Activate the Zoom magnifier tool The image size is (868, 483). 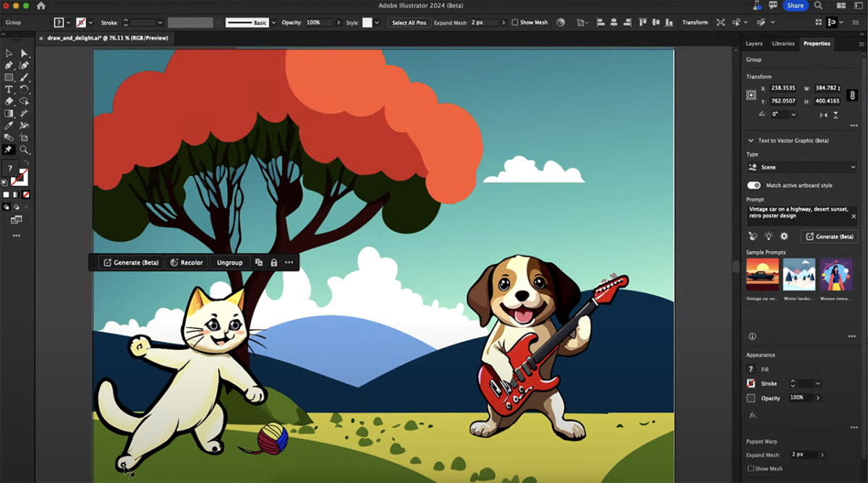click(25, 150)
